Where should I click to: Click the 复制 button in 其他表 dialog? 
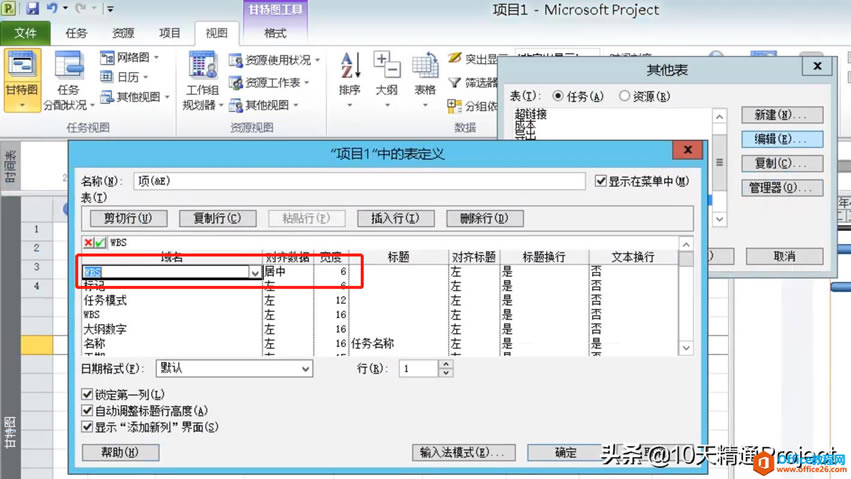[782, 163]
